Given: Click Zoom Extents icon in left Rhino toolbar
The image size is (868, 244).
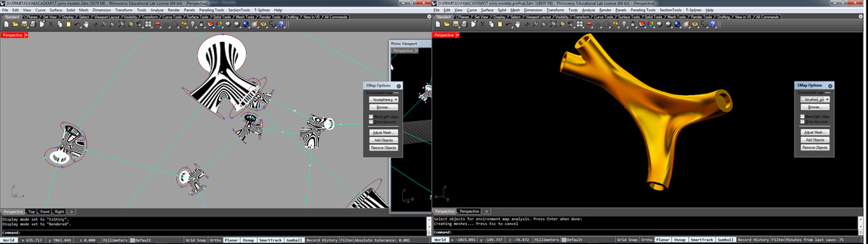Looking at the screenshot, I should (x=122, y=24).
